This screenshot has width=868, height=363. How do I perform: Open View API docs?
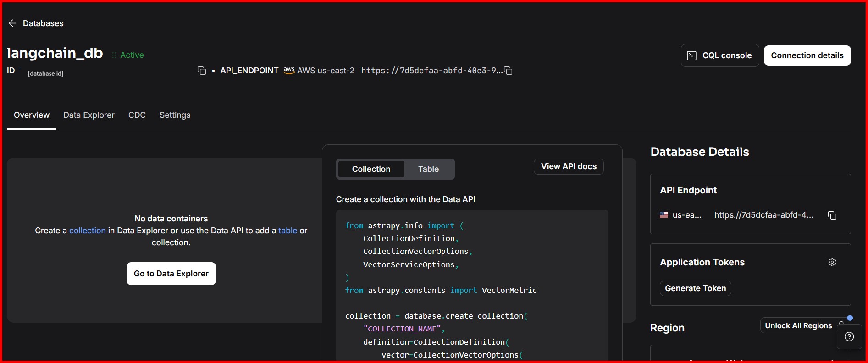pyautogui.click(x=569, y=166)
